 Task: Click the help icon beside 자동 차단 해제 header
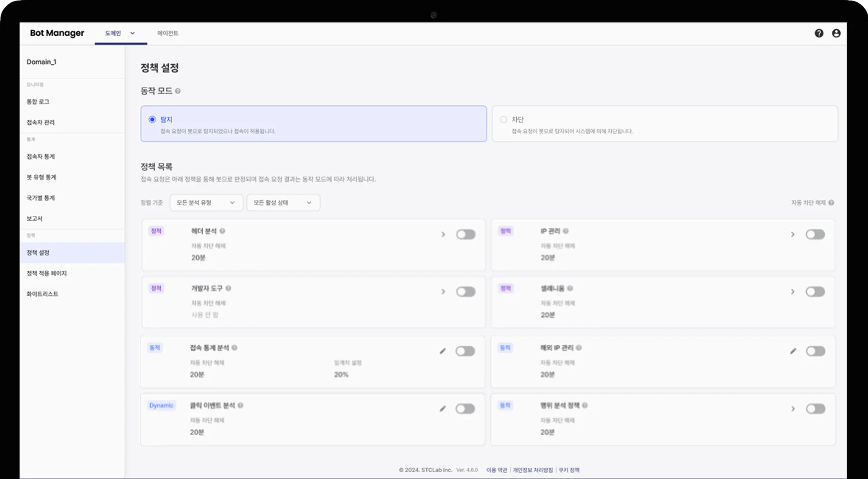coord(831,203)
